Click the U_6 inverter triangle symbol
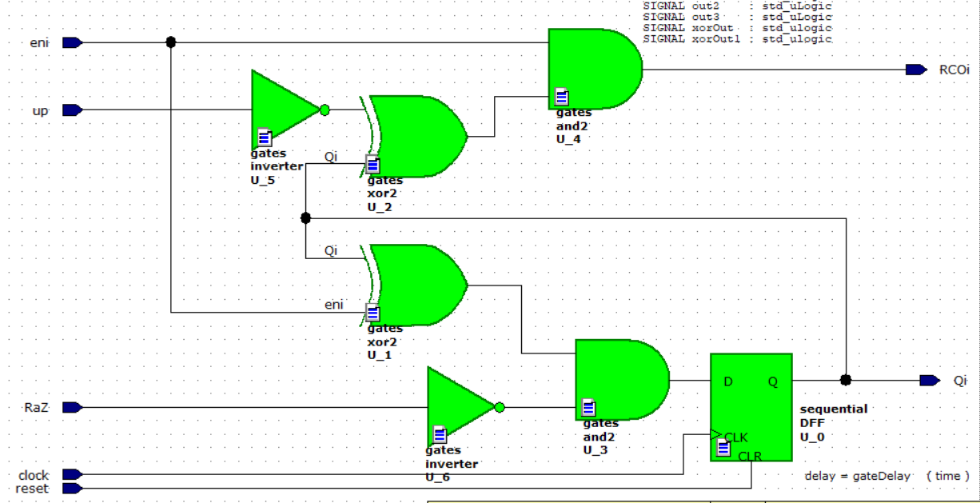980x503 pixels. [457, 406]
